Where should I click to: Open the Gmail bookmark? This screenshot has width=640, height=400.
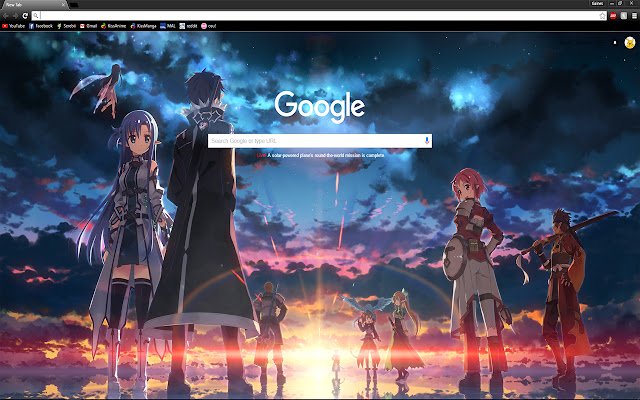89,26
